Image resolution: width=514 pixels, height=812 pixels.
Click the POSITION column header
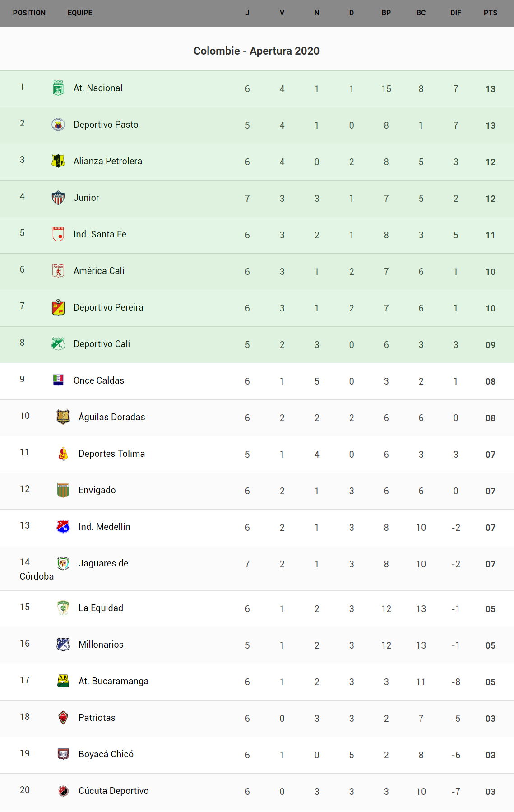pyautogui.click(x=29, y=13)
